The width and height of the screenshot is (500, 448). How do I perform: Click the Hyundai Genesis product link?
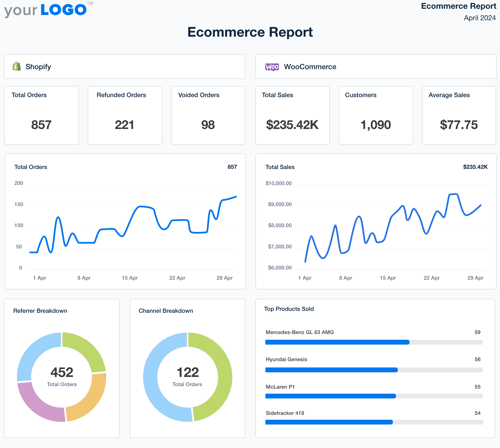(x=286, y=359)
